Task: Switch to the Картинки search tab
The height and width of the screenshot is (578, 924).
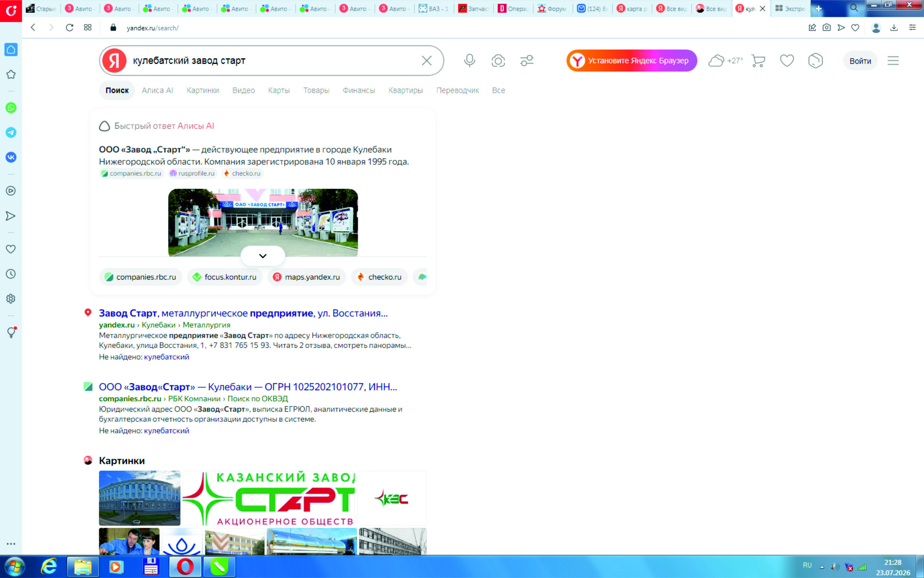Action: pyautogui.click(x=203, y=91)
